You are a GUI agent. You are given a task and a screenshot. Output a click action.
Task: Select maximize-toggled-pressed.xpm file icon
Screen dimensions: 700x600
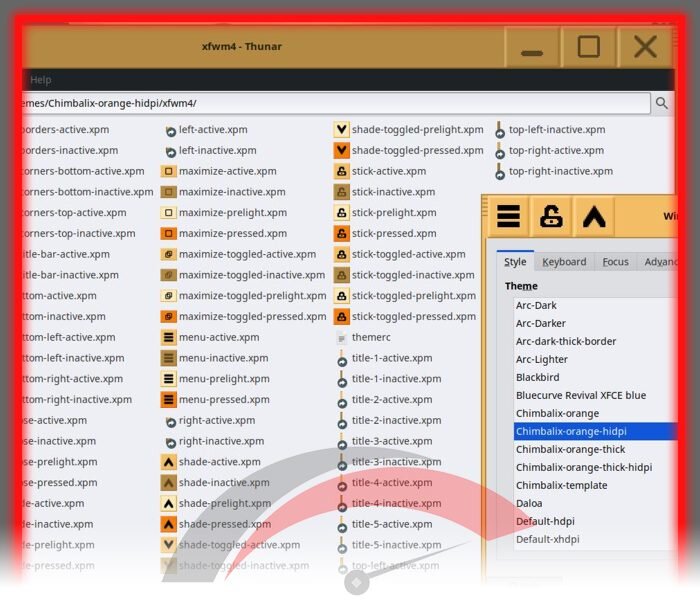click(169, 317)
